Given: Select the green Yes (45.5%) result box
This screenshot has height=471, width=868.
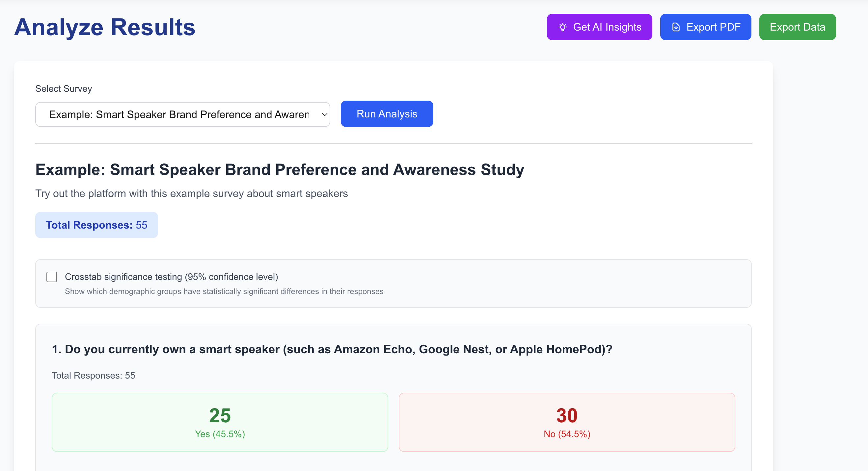Looking at the screenshot, I should 220,422.
